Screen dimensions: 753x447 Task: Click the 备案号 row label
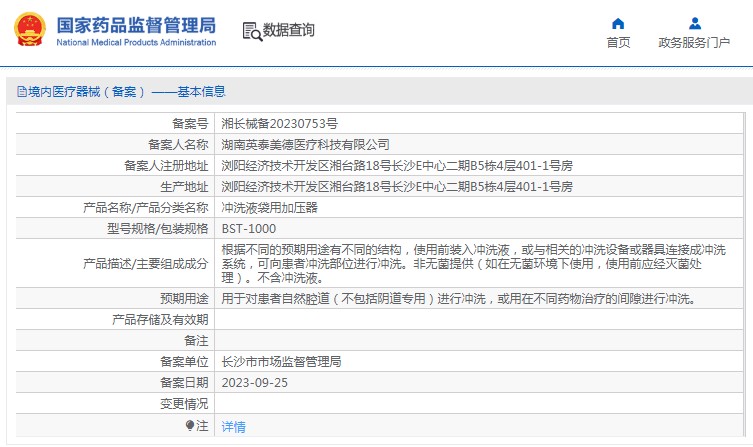click(190, 123)
